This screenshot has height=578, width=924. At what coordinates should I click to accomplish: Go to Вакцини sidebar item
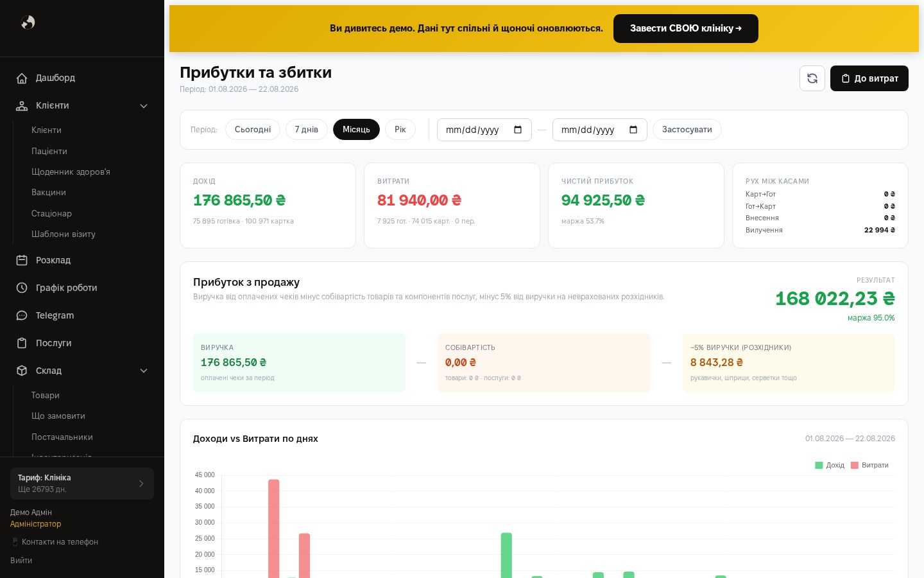click(49, 192)
